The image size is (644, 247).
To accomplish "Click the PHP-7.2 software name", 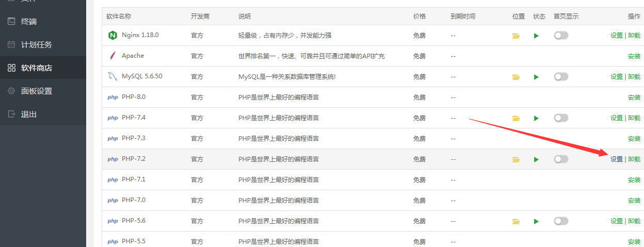I will click(x=134, y=159).
